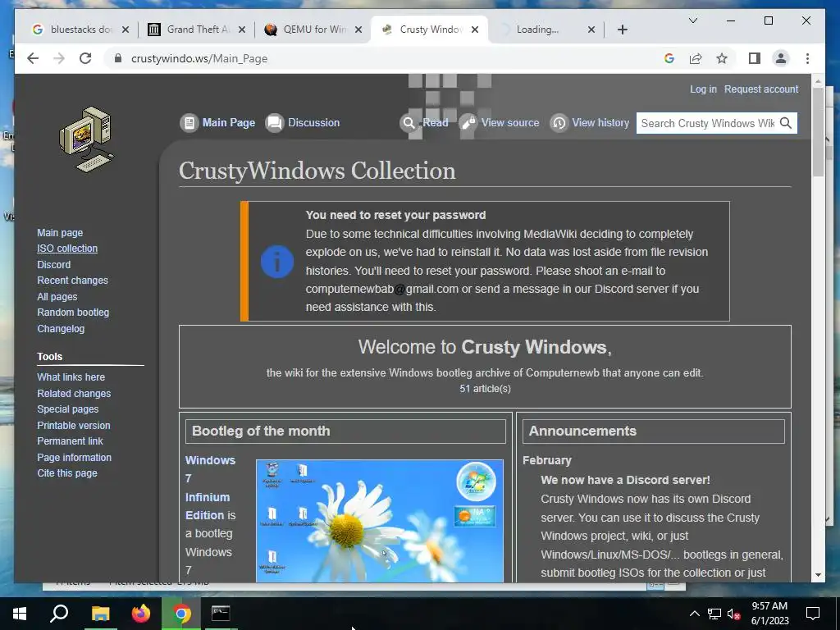Viewport: 840px width, 630px height.
Task: Bookmark this page with star icon
Action: pyautogui.click(x=722, y=58)
